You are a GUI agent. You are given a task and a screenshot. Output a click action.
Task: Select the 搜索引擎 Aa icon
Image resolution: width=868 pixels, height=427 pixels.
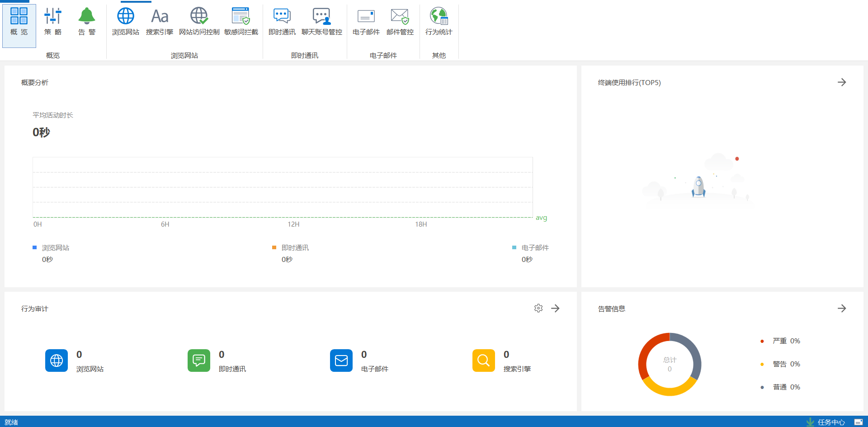click(x=160, y=22)
